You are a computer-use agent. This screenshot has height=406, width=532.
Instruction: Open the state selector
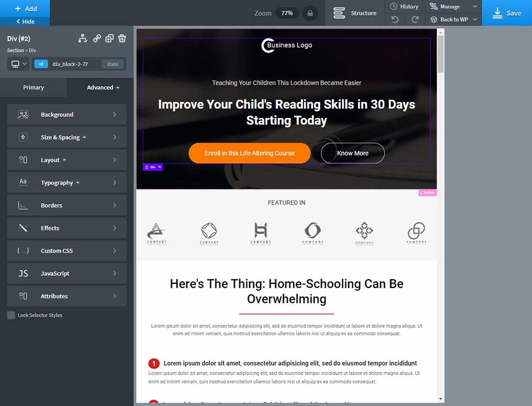(x=113, y=64)
